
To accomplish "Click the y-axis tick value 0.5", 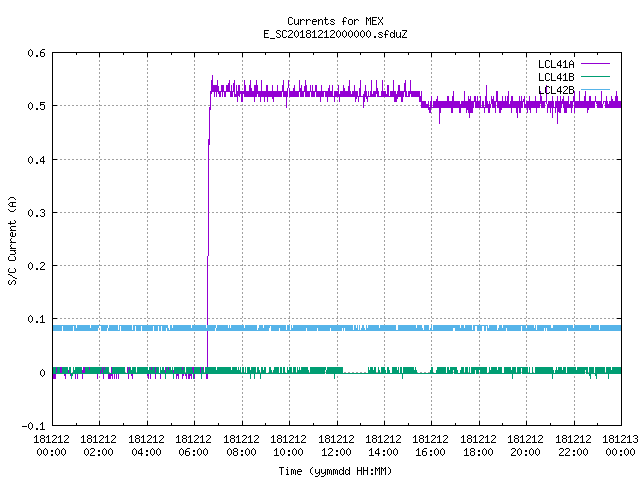I will [36, 106].
